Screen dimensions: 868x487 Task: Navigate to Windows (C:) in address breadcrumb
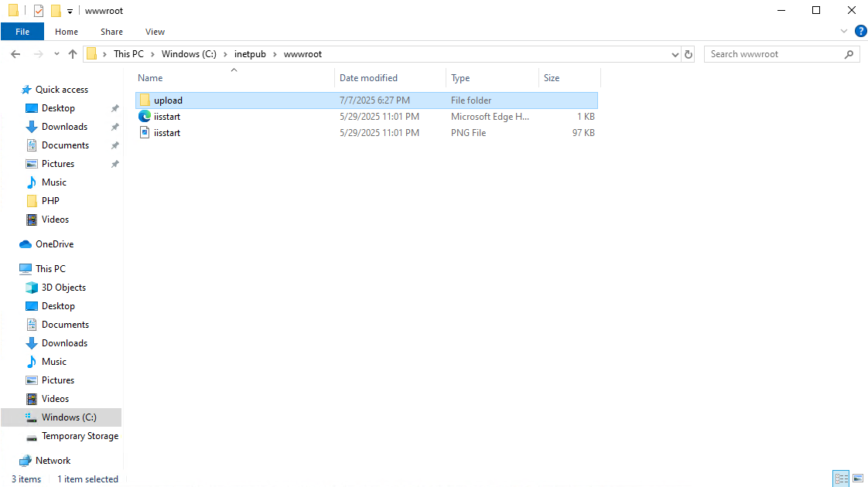tap(189, 54)
